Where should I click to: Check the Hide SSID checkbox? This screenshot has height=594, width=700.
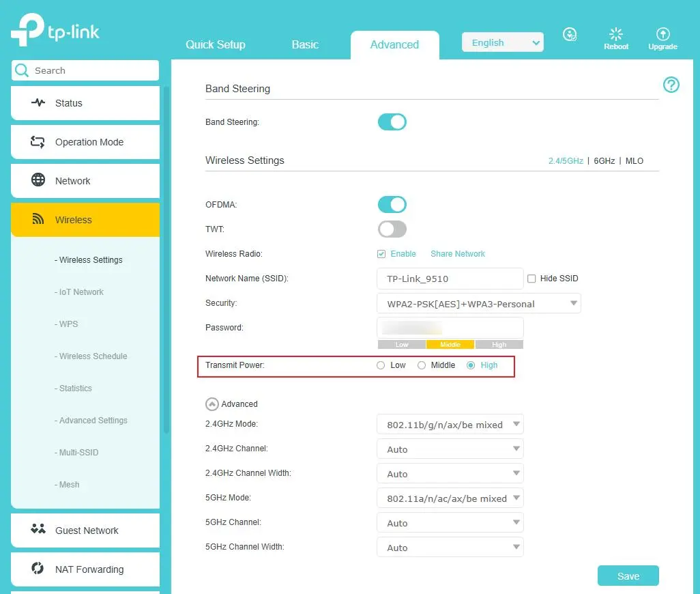click(x=531, y=279)
